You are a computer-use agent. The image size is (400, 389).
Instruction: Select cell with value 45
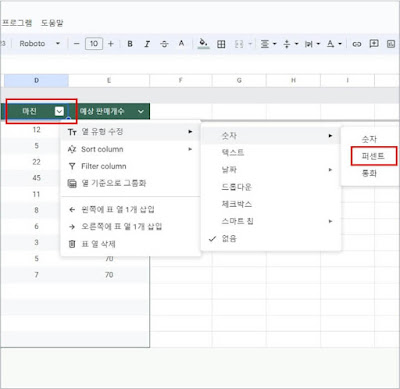(36, 178)
